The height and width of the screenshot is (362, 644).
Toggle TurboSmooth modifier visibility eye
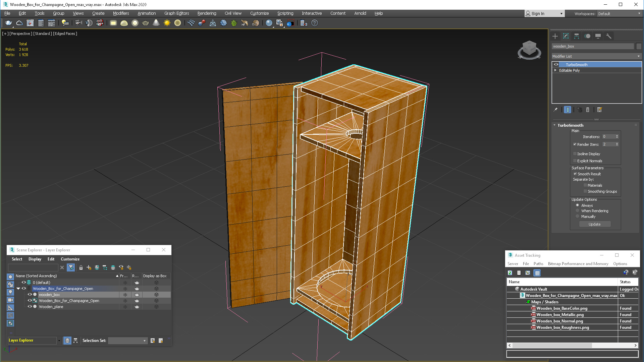coord(556,64)
